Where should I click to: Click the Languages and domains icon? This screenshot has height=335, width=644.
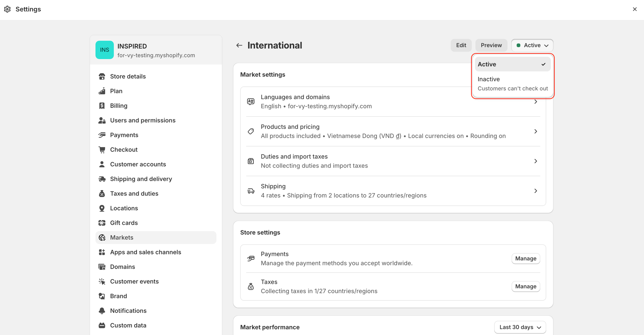tap(251, 101)
